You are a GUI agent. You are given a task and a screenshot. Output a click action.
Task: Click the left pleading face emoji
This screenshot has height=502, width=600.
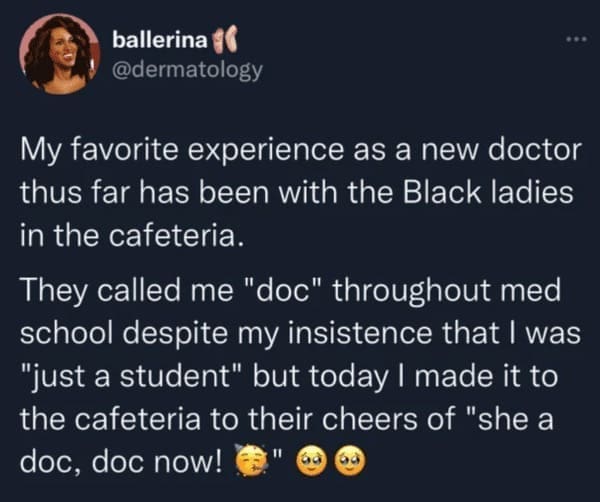(316, 463)
